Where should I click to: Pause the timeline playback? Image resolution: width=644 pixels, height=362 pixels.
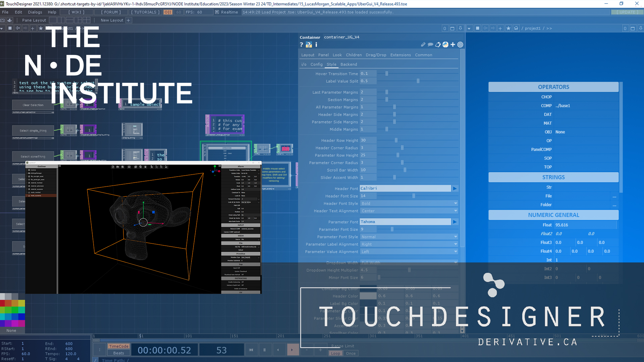pyautogui.click(x=264, y=350)
